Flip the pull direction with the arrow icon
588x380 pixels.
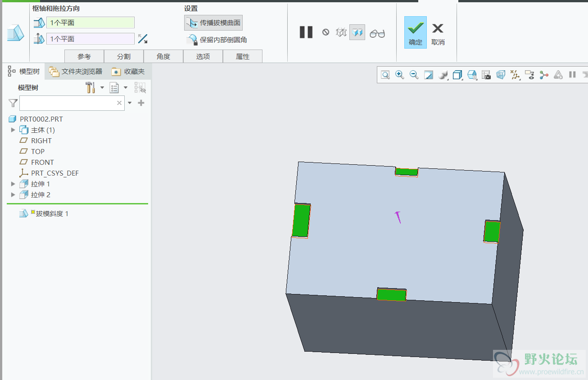[143, 39]
